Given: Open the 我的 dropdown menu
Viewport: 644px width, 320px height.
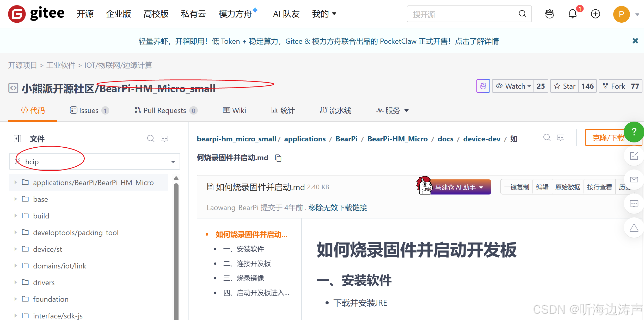Looking at the screenshot, I should tap(324, 14).
